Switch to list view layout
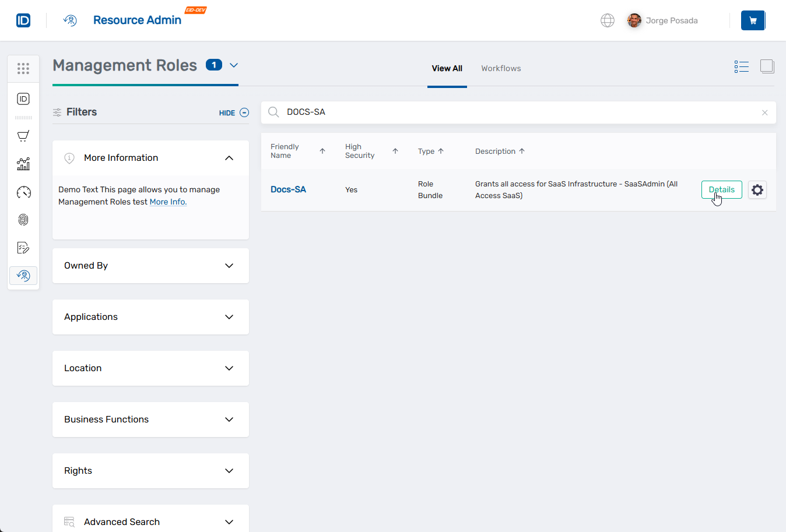786x532 pixels. [x=741, y=66]
